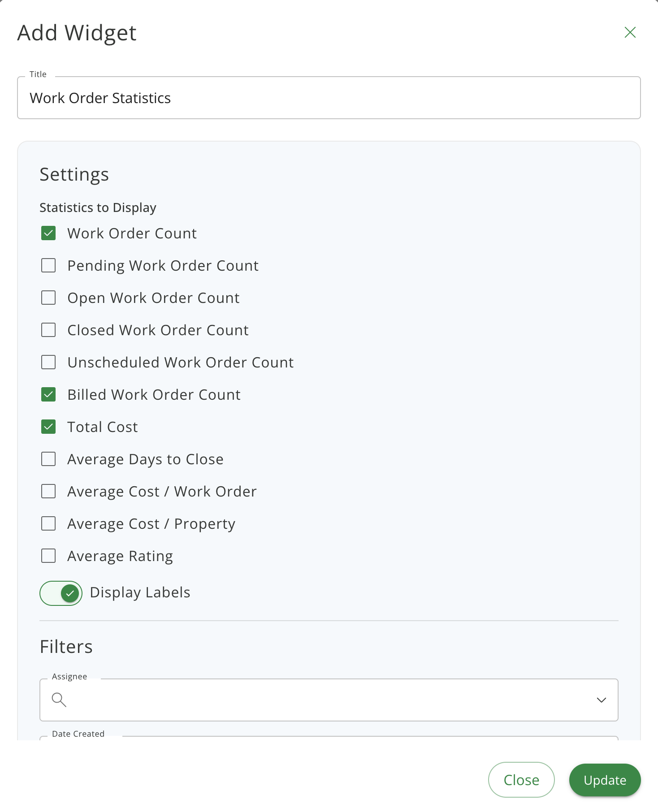This screenshot has width=658, height=812.
Task: Click inside the Title input field
Action: [329, 98]
